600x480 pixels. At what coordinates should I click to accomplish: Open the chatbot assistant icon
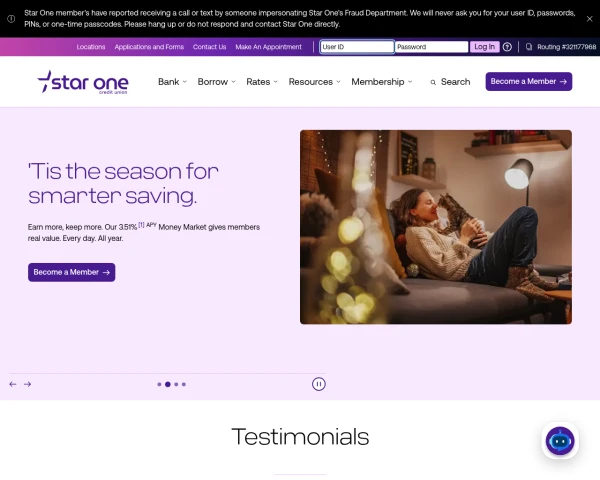(x=560, y=441)
